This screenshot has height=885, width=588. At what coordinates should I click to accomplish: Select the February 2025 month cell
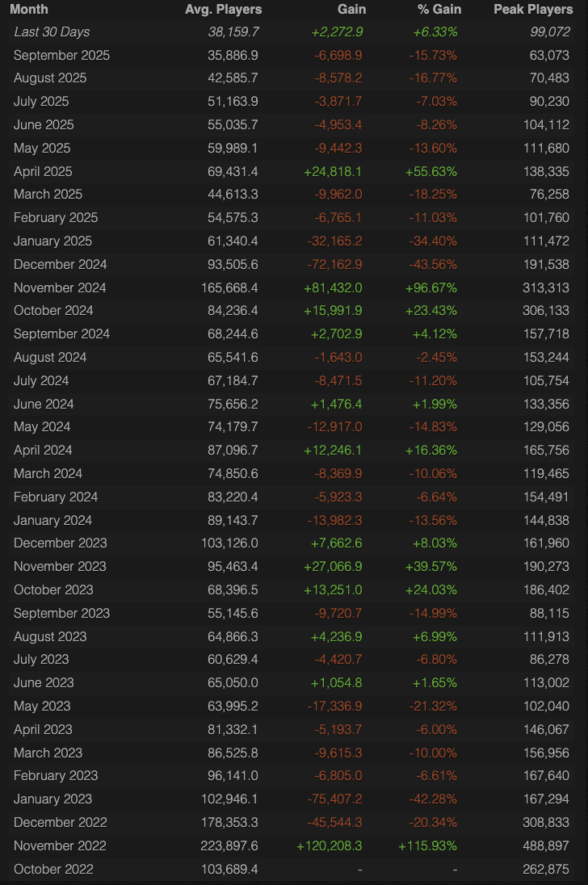[56, 217]
